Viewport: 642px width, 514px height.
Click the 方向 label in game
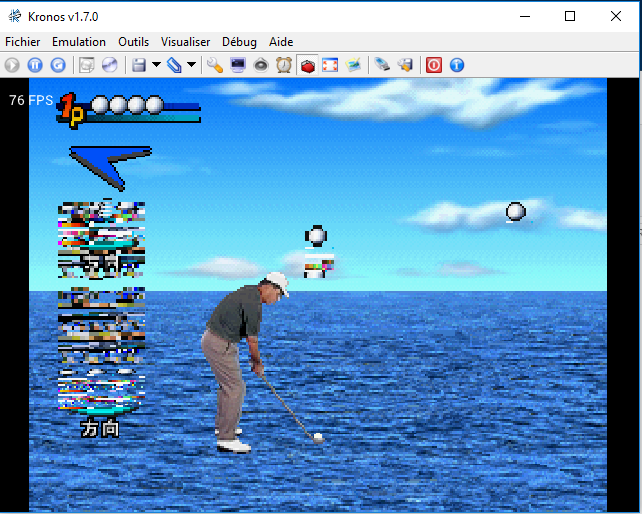[x=100, y=429]
